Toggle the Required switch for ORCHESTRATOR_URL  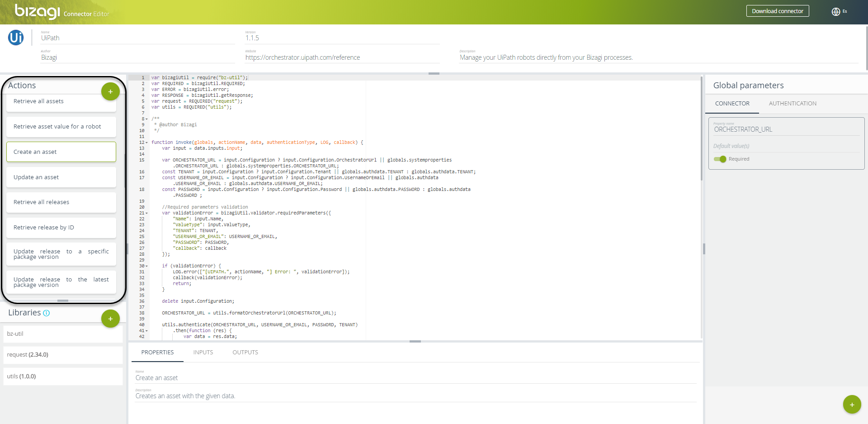pos(720,159)
